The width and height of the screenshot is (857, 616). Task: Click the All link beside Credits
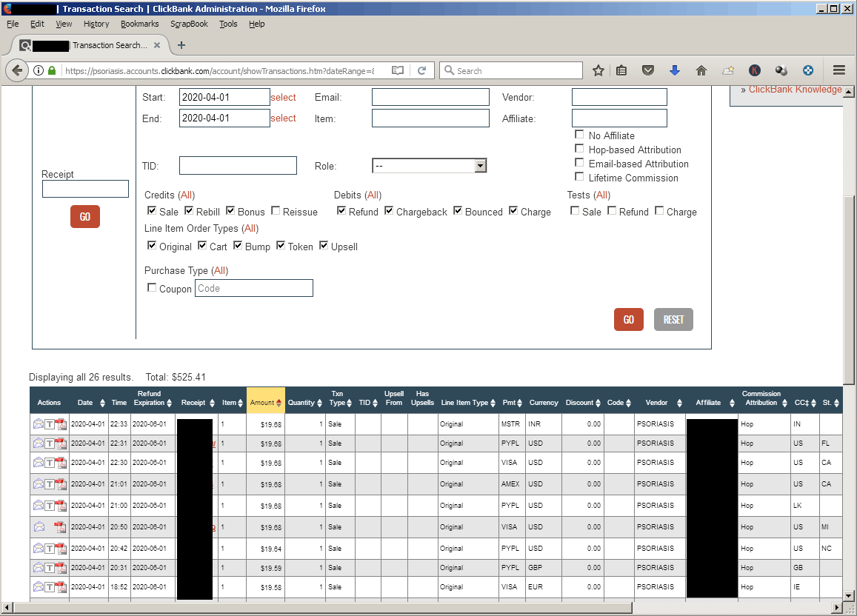[x=187, y=195]
